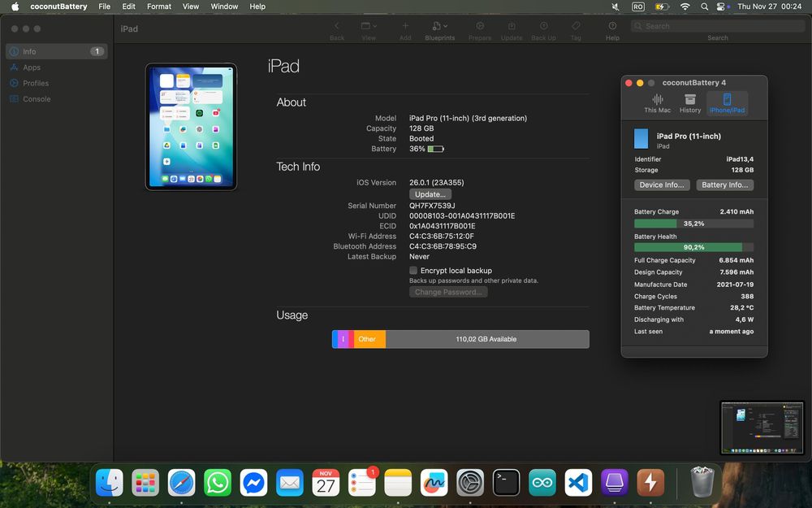The image size is (812, 508).
Task: Open the View toolbar dropdown
Action: tap(369, 26)
